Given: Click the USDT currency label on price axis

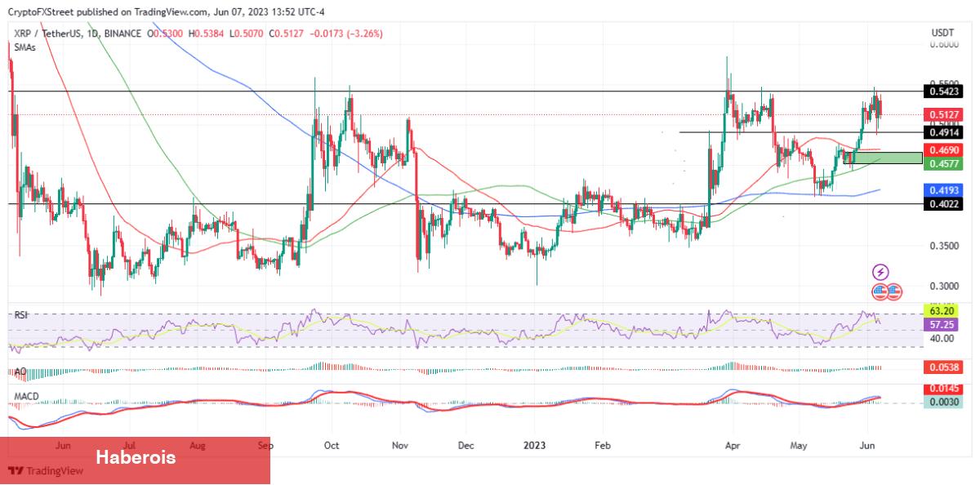Looking at the screenshot, I should click(x=942, y=33).
